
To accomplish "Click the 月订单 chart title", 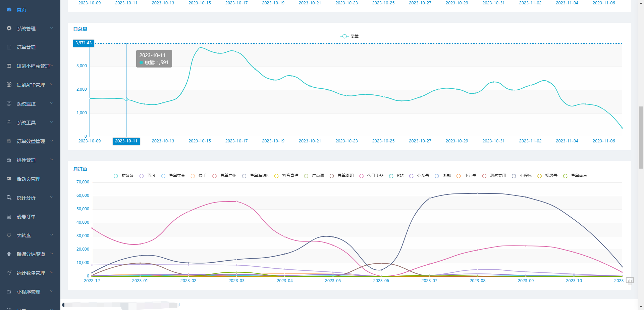I will [80, 169].
